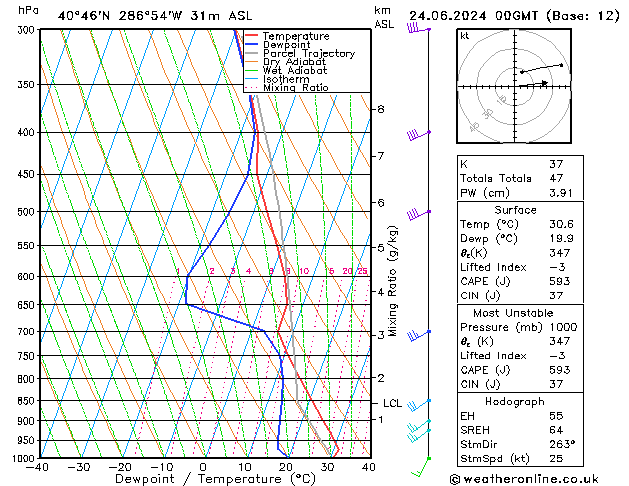Viewport: 629px width, 486px height.
Task: Click the StmDir value 263°
Action: pyautogui.click(x=562, y=444)
